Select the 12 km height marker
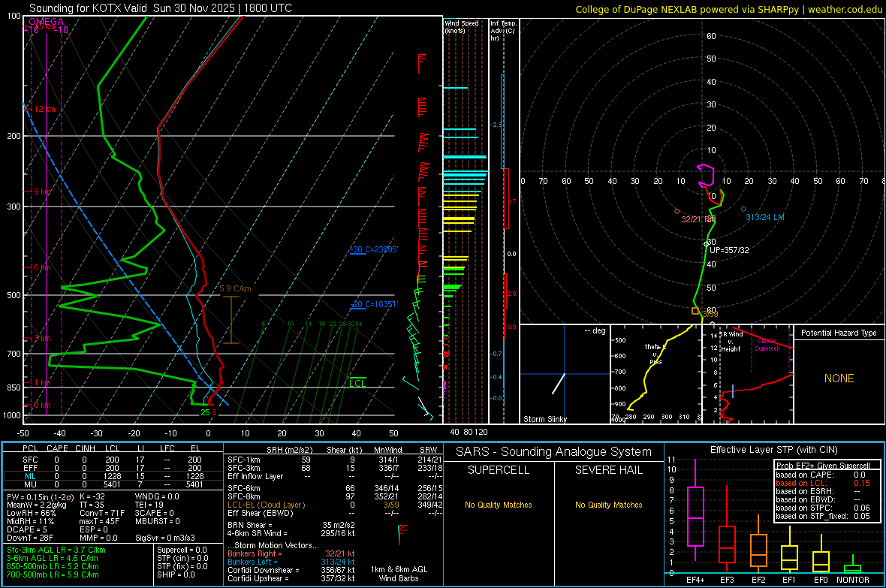 45,109
